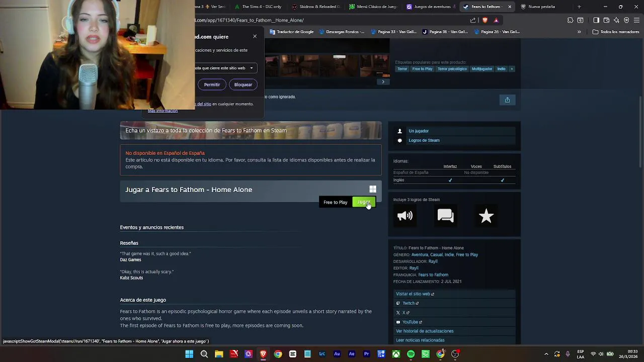
Task: Click the Windows platform icon on the purchase box
Action: 373,189
